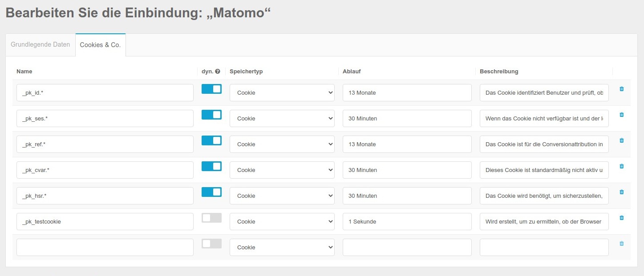Select the Cookies & Co. tab
Screen dimensions: 644x276
pos(100,45)
